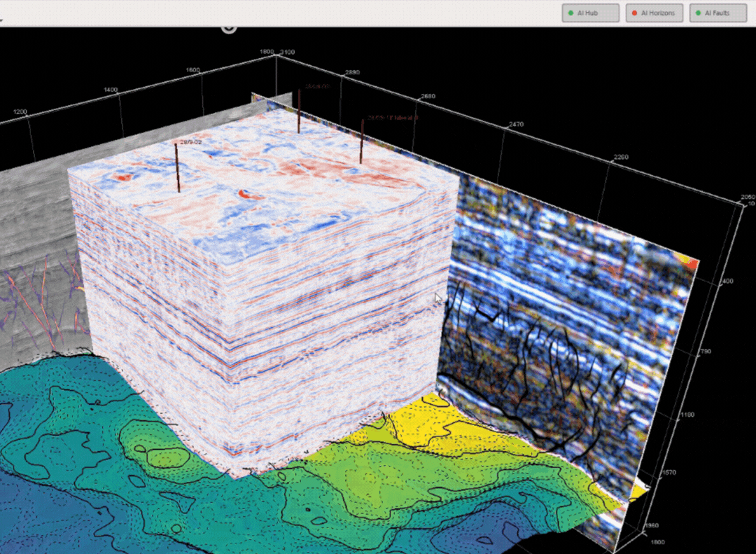Click the 2890 axis tick label
The height and width of the screenshot is (554, 756).
351,72
